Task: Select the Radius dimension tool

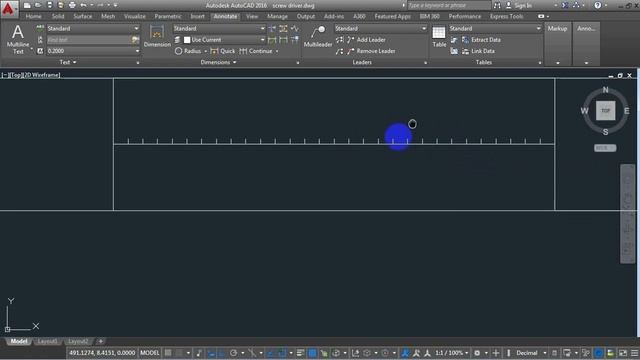Action: click(188, 51)
